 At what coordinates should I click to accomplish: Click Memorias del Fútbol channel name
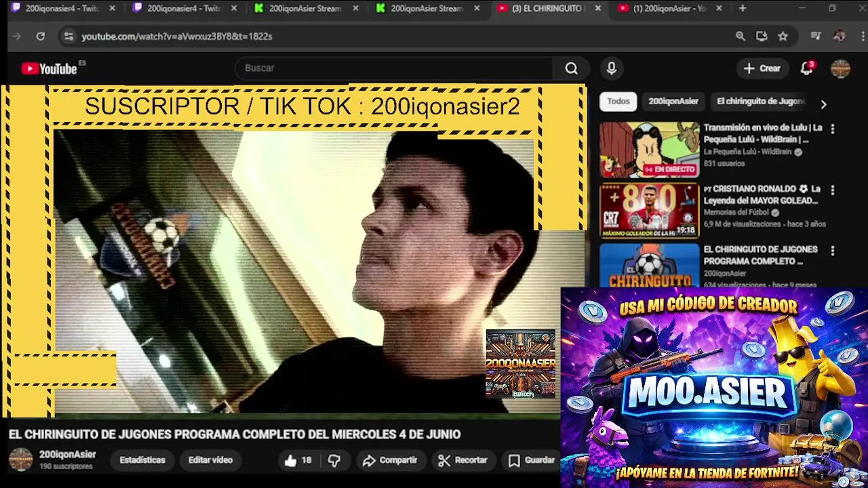pyautogui.click(x=736, y=213)
